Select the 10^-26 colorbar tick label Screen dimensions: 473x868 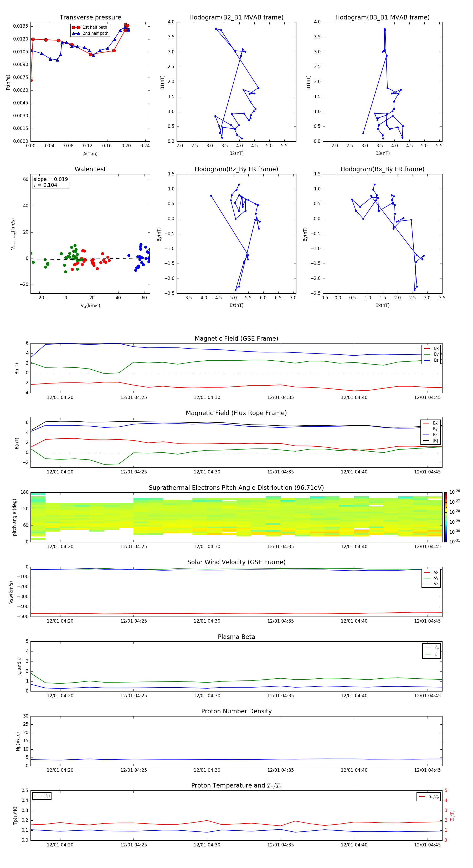pyautogui.click(x=455, y=492)
